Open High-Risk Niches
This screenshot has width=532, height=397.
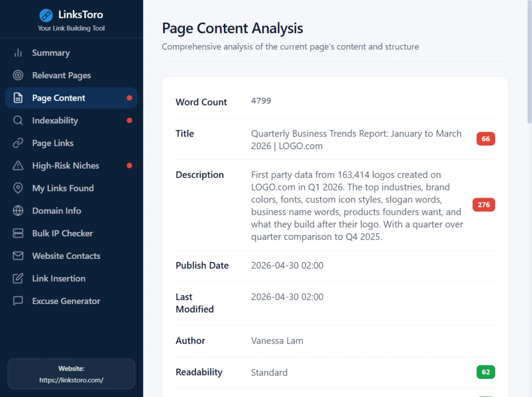(71, 166)
